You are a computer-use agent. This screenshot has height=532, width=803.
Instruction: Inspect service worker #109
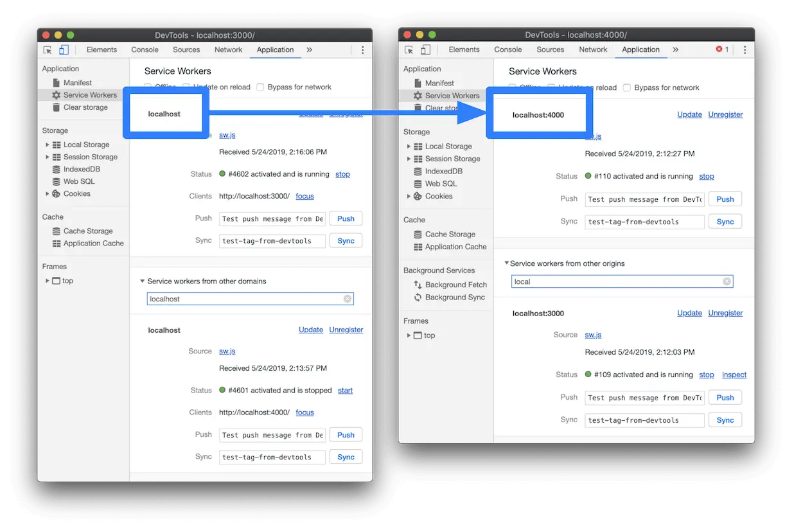coord(734,375)
